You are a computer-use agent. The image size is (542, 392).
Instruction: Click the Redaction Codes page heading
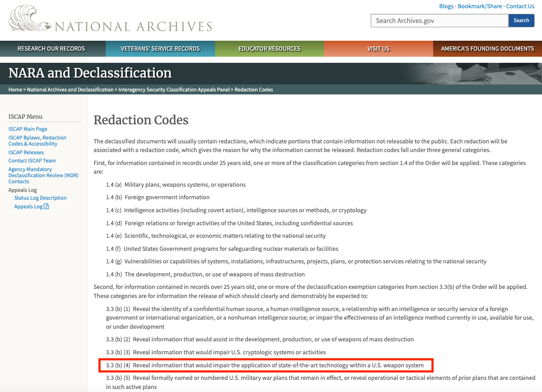pos(141,120)
